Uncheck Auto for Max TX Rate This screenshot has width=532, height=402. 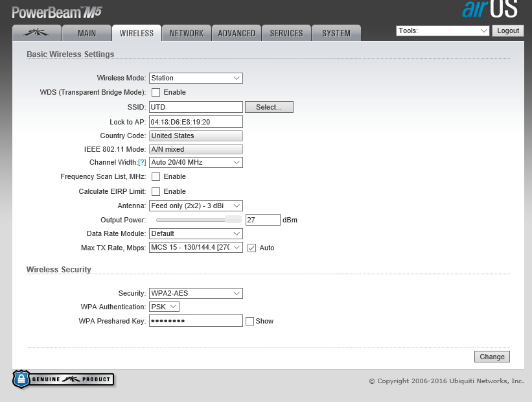[x=251, y=248]
